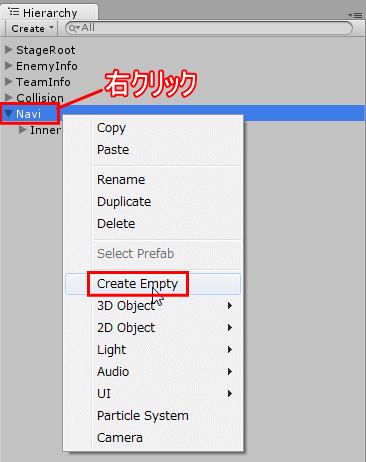Choose Copy from the context menu

(x=153, y=128)
